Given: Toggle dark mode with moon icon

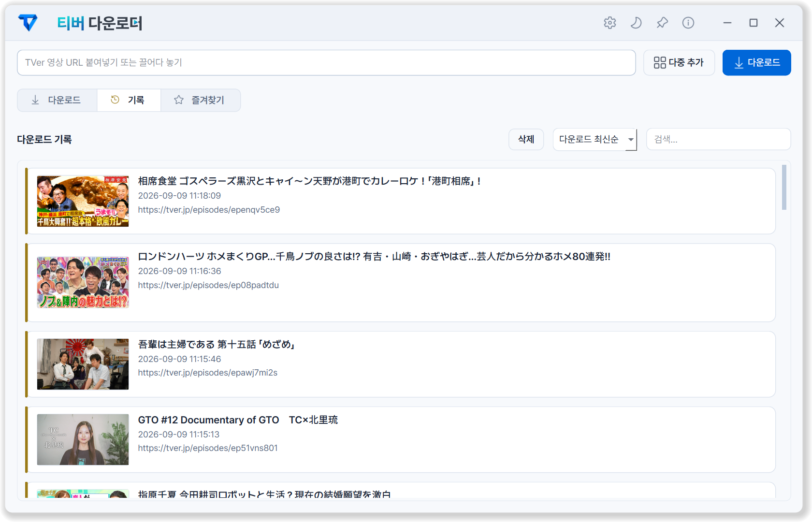Looking at the screenshot, I should point(636,23).
